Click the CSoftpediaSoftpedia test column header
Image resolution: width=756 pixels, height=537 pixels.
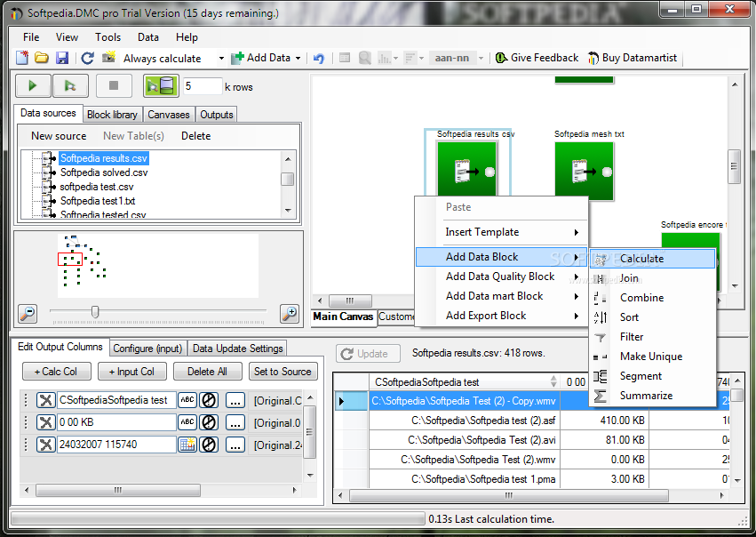tap(465, 382)
